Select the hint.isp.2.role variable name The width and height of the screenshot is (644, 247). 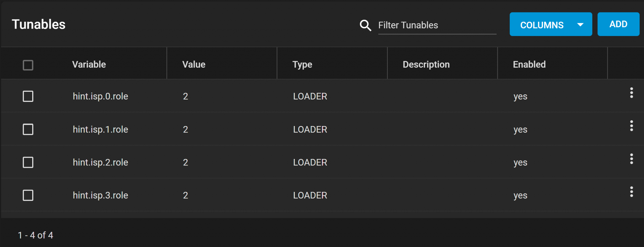pyautogui.click(x=100, y=162)
